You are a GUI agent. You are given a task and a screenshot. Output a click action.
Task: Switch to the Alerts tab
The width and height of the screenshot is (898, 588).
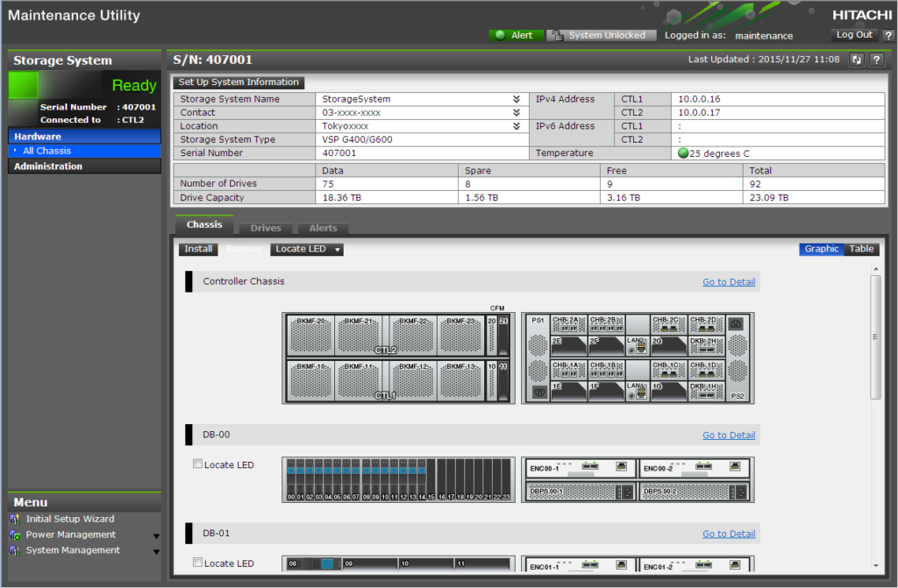pos(323,228)
